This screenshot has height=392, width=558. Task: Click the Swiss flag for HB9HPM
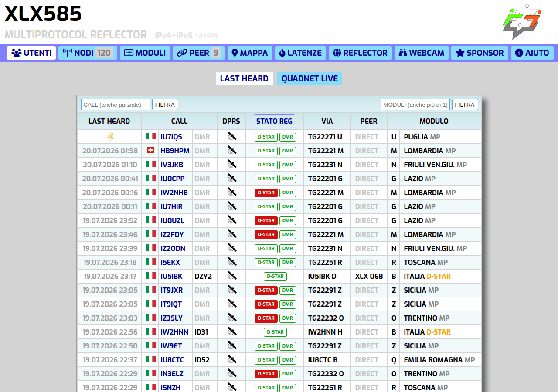(150, 150)
